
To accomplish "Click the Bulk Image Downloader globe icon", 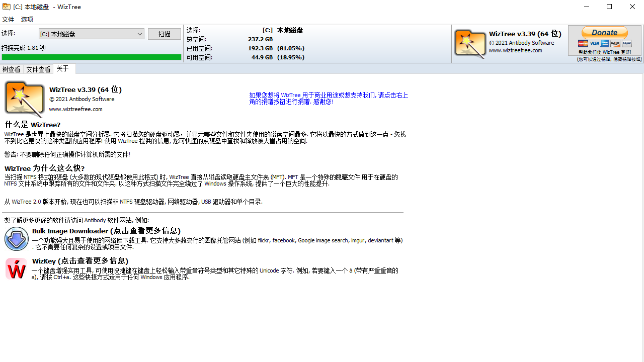I will point(16,238).
